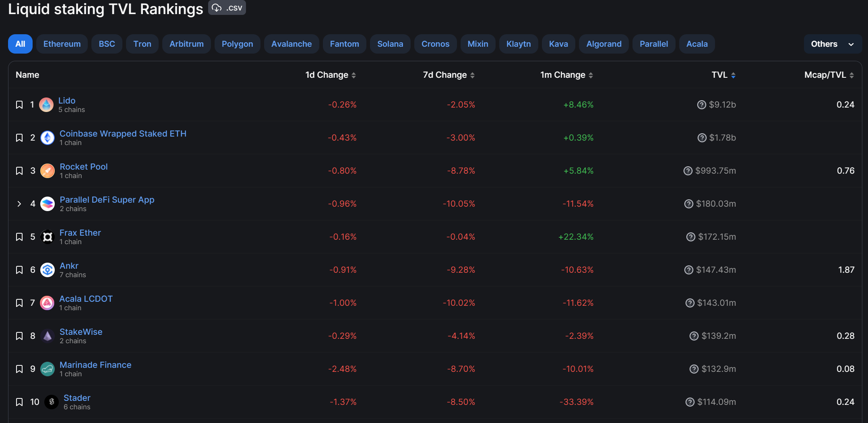Open the Acala LCDOT link

coord(86,299)
